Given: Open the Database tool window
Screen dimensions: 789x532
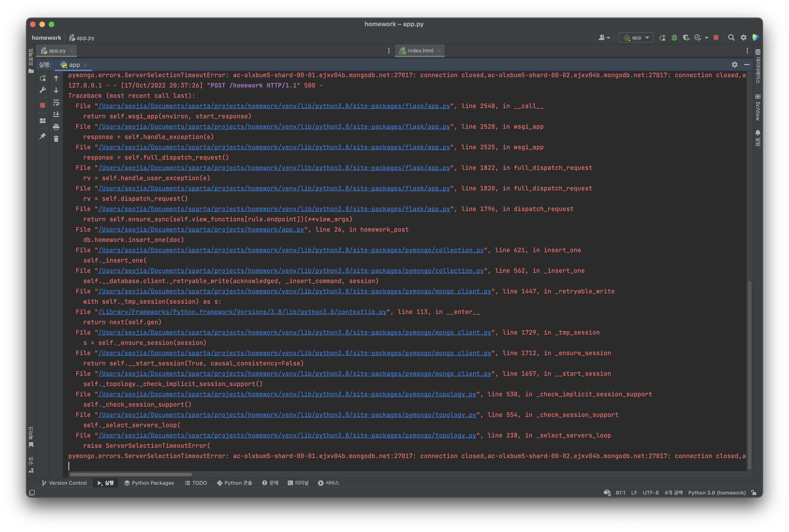Looking at the screenshot, I should (758, 66).
